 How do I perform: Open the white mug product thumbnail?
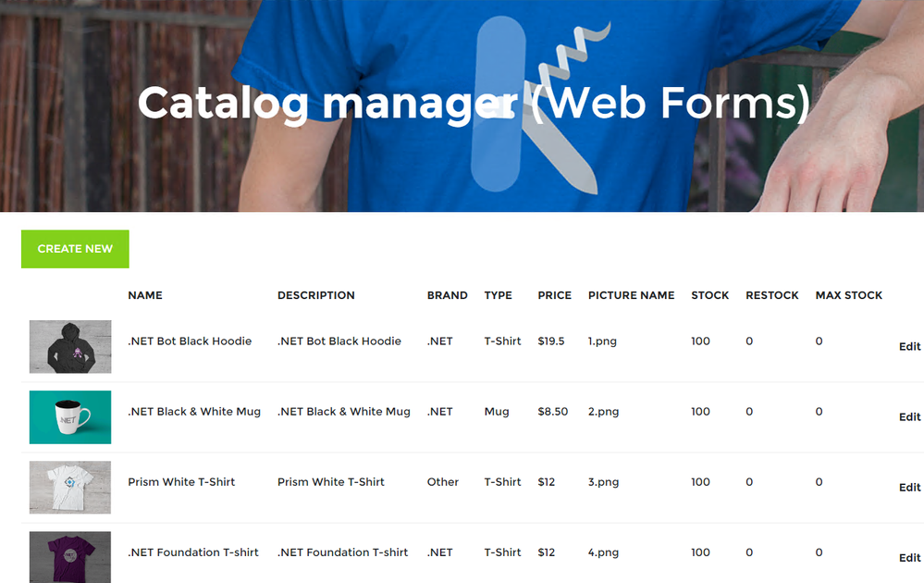coord(70,416)
